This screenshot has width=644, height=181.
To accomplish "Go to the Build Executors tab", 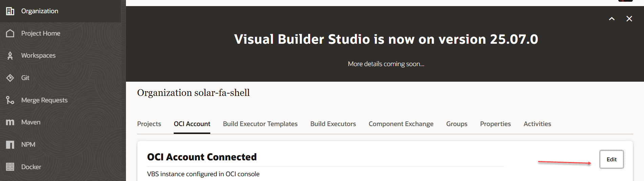I will coord(333,124).
